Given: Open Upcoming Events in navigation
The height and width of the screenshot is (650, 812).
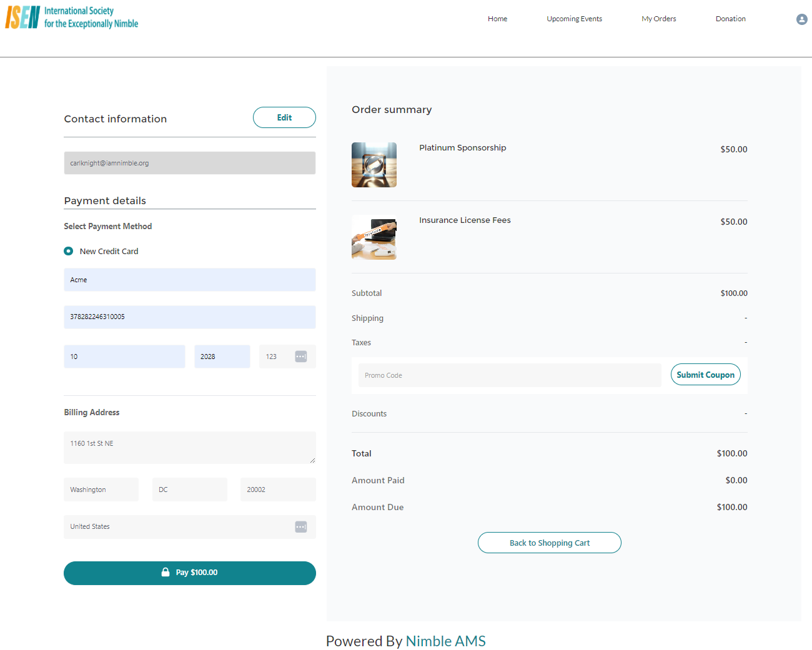Looking at the screenshot, I should [574, 19].
